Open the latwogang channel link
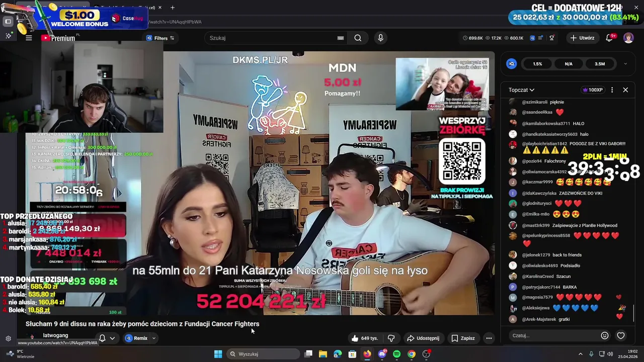The image size is (644, 362). pyautogui.click(x=55, y=335)
